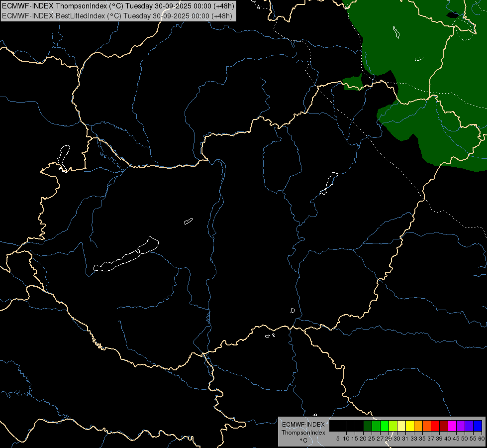Screen dimensions: 487x448
Task: Click the legend tick value 20
Action: tap(364, 439)
